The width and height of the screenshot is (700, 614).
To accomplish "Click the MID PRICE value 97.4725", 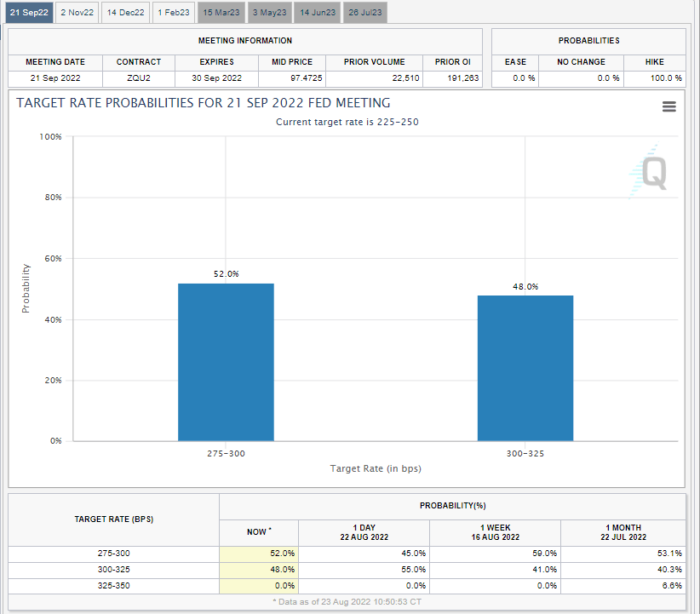I will [292, 78].
